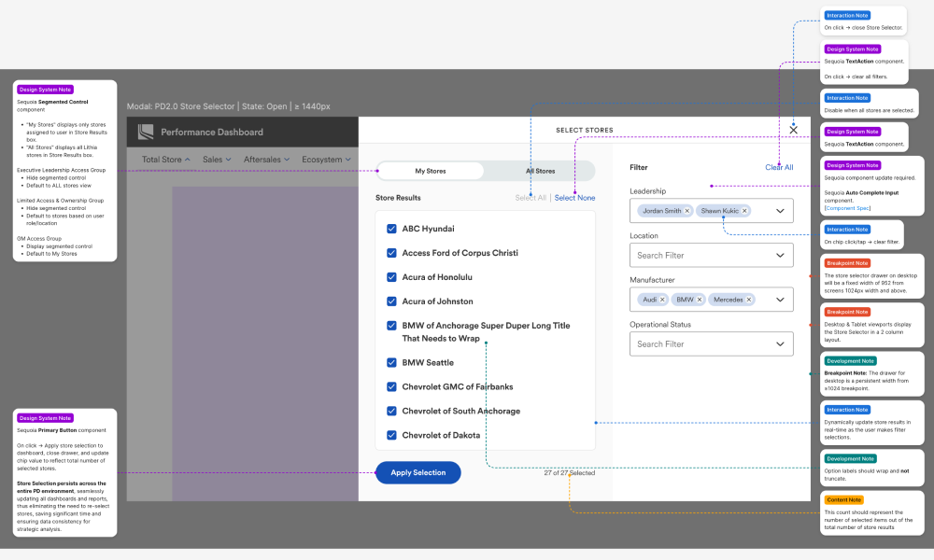Uncheck the Acura of Honolulu checkbox

pyautogui.click(x=391, y=277)
